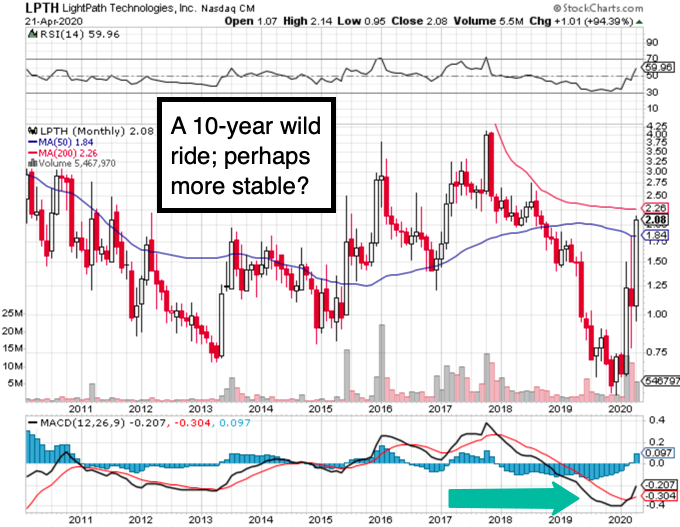Click 2018 on the price chart time axis
This screenshot has height=527, width=680.
pos(500,409)
